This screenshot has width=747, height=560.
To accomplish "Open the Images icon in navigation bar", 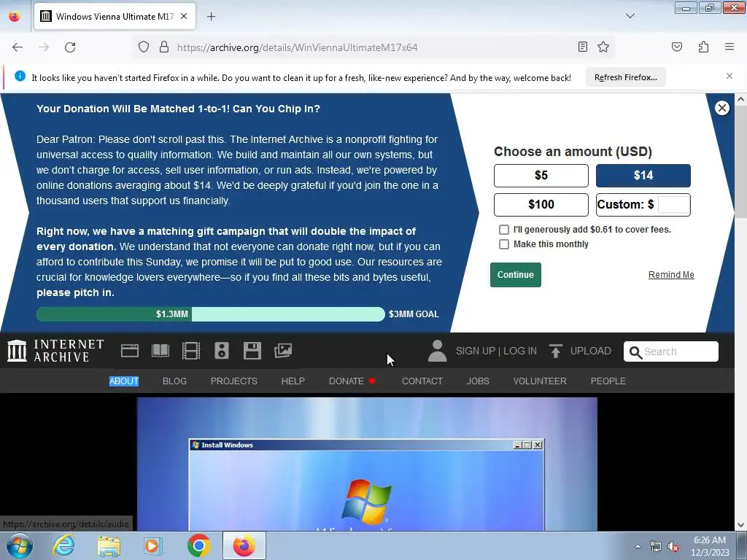I will click(x=283, y=351).
